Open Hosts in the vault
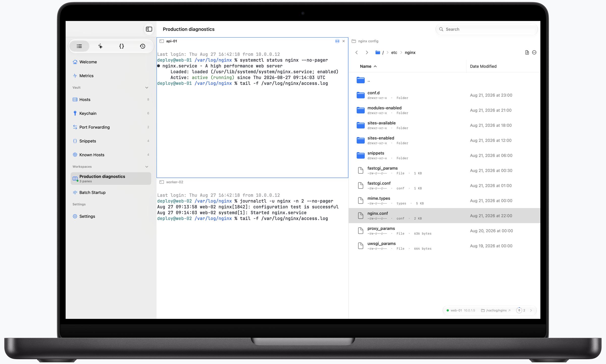Screen dimensions: 606x364 coord(111,99)
